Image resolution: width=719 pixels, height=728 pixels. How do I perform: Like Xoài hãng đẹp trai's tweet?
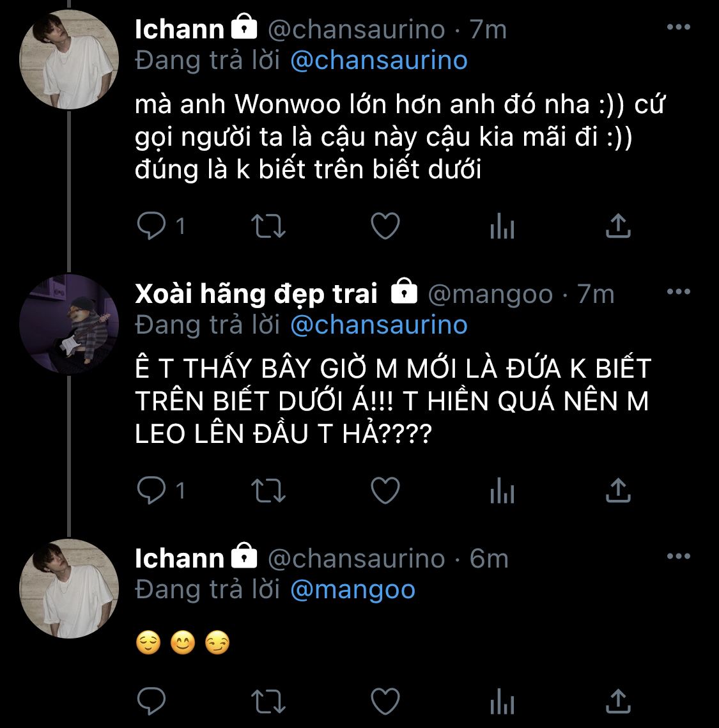(385, 491)
